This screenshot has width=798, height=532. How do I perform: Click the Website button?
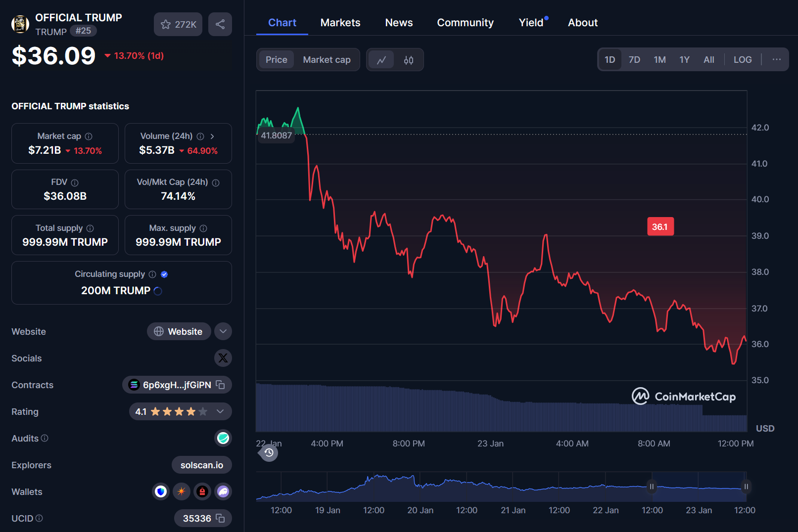tap(179, 331)
